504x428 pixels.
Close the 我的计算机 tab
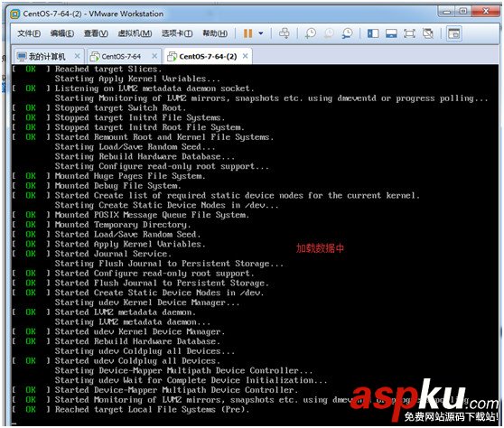click(x=77, y=56)
